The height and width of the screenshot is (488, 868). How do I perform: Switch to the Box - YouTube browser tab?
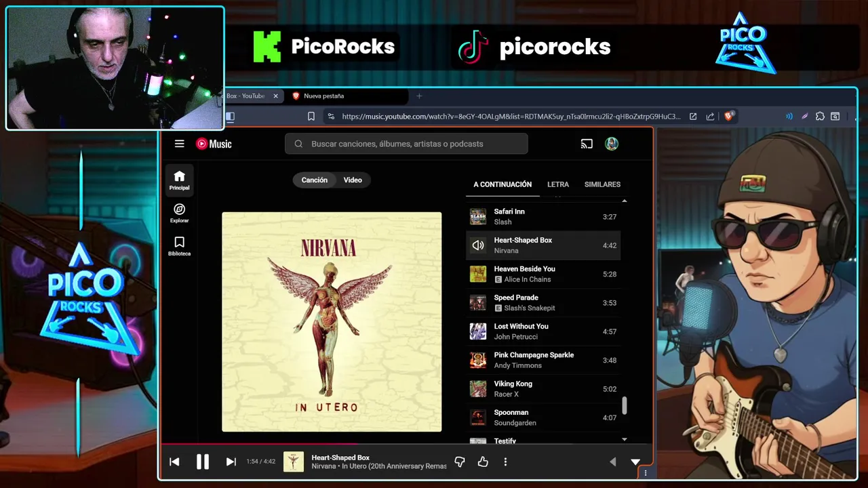[x=245, y=96]
